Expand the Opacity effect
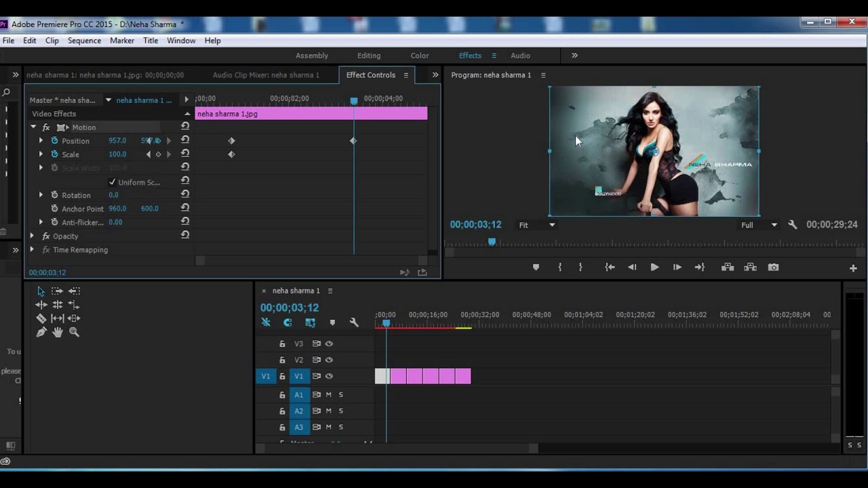This screenshot has width=868, height=488. point(32,236)
